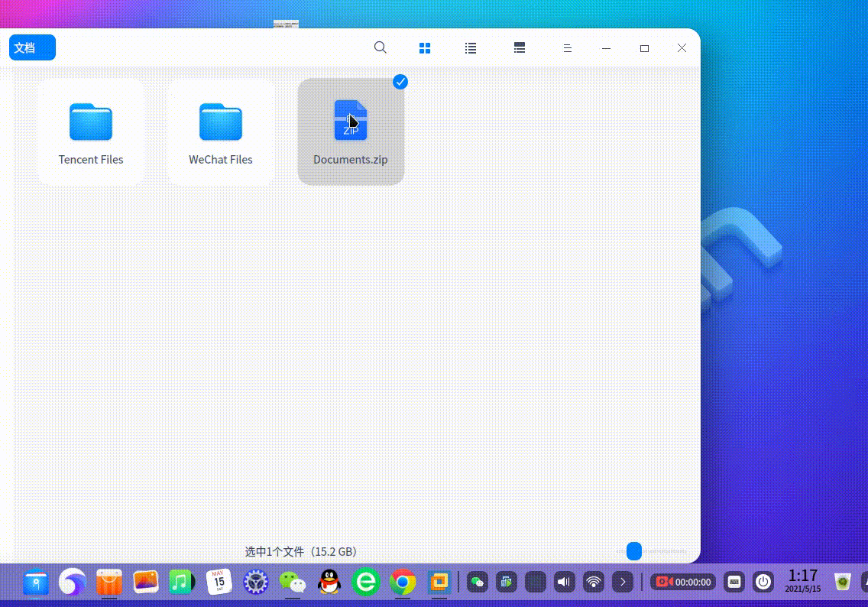Open QQ penguin app in dock
Viewport: 868px width, 607px height.
329,583
